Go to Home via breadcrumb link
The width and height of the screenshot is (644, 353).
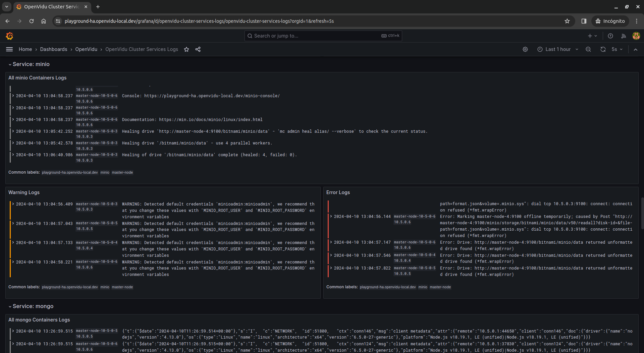pos(25,49)
